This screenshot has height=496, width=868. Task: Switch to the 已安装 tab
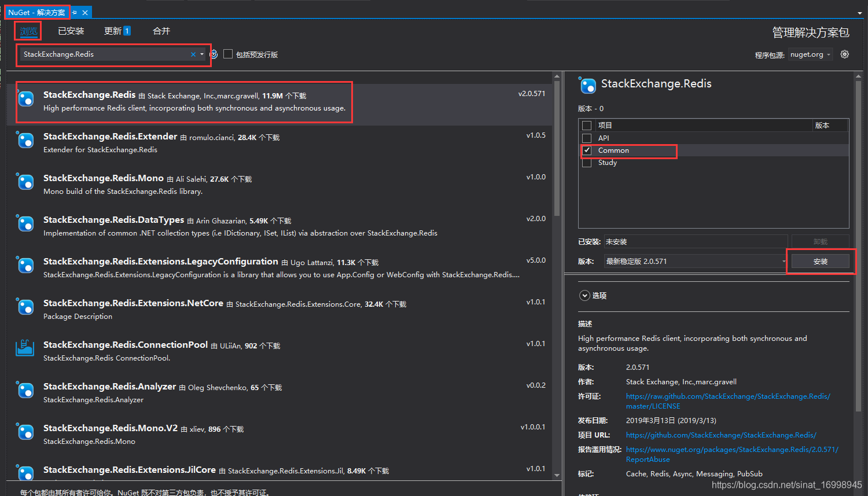(71, 31)
